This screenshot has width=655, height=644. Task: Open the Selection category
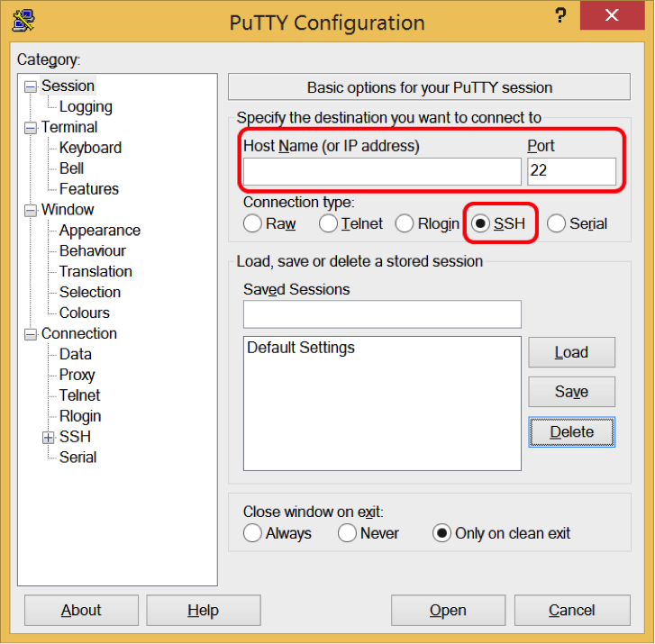point(90,292)
